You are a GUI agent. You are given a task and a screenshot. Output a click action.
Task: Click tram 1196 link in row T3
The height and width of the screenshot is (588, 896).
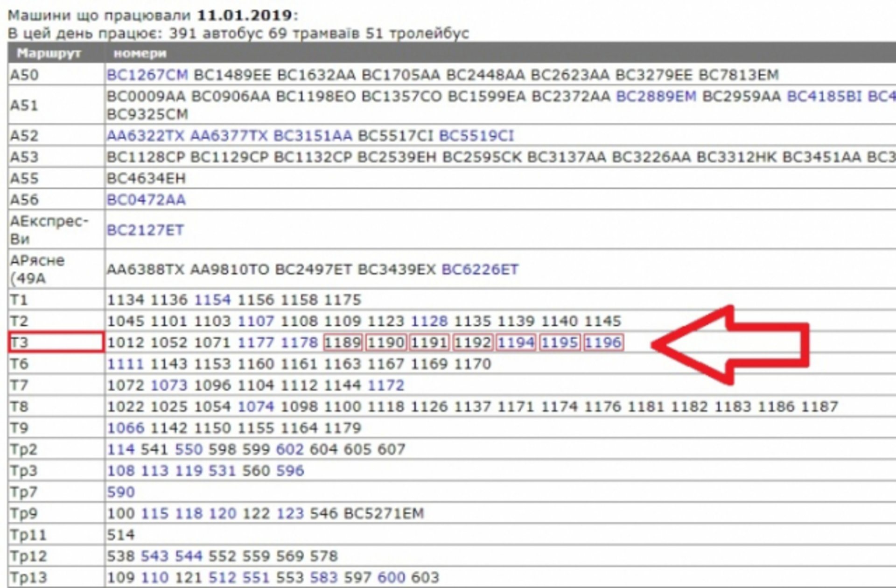(x=603, y=343)
